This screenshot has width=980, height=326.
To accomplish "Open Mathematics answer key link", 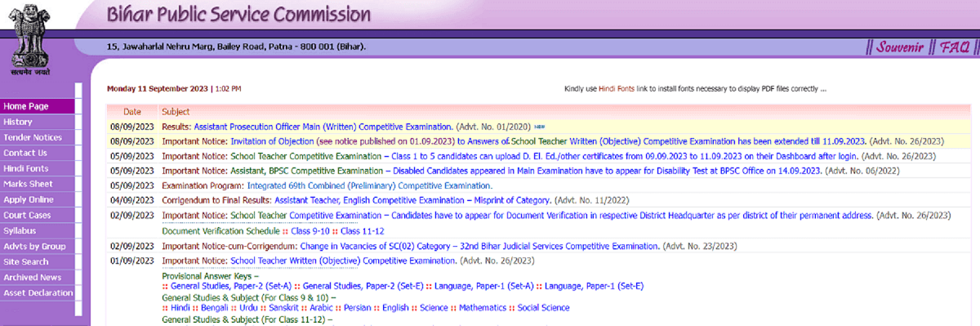I will (483, 308).
